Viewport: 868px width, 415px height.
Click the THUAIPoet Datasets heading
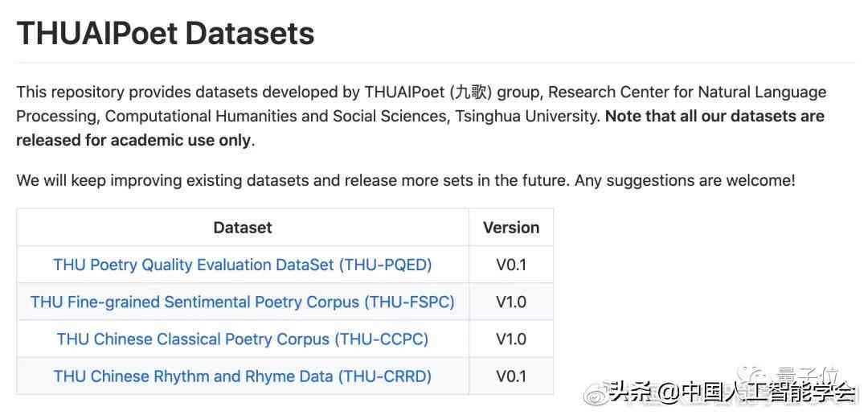coord(166,33)
